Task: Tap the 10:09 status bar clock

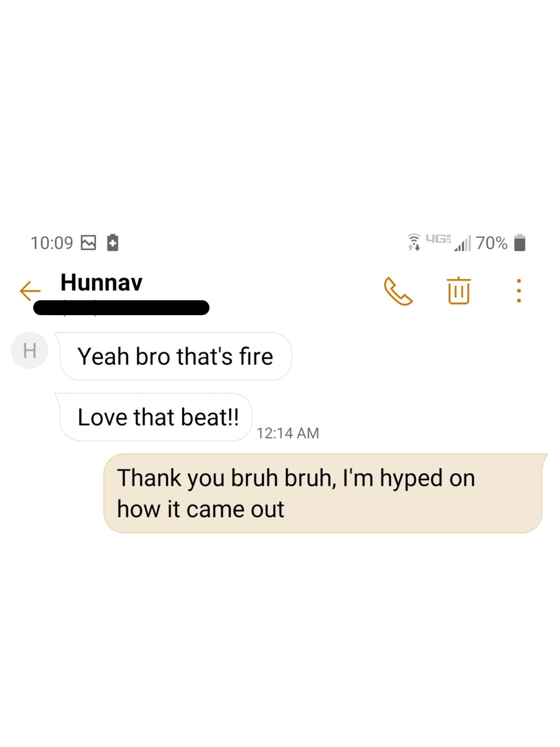Action: click(x=52, y=243)
